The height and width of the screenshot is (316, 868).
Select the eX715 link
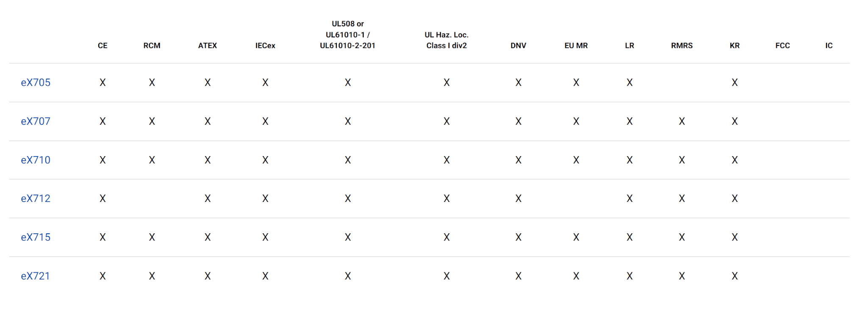click(36, 237)
